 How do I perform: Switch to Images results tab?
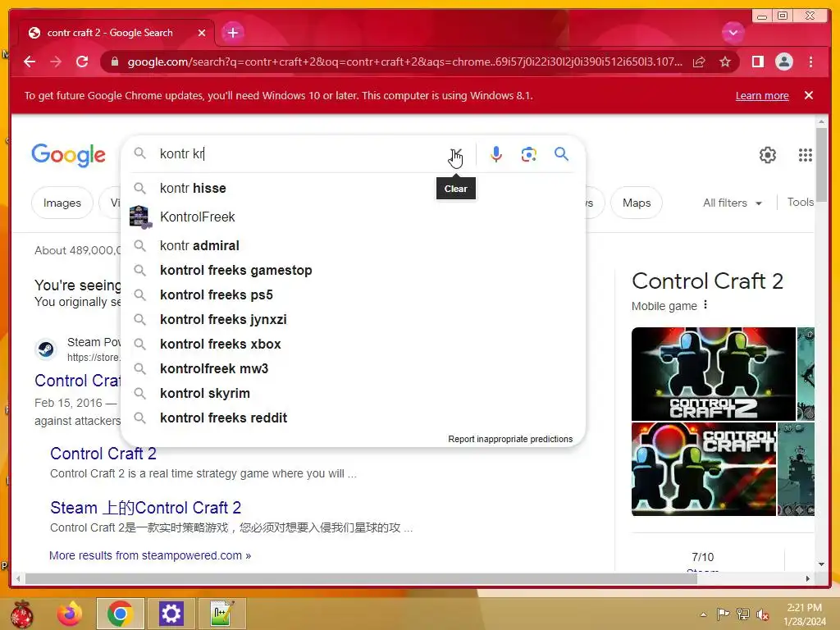(62, 203)
